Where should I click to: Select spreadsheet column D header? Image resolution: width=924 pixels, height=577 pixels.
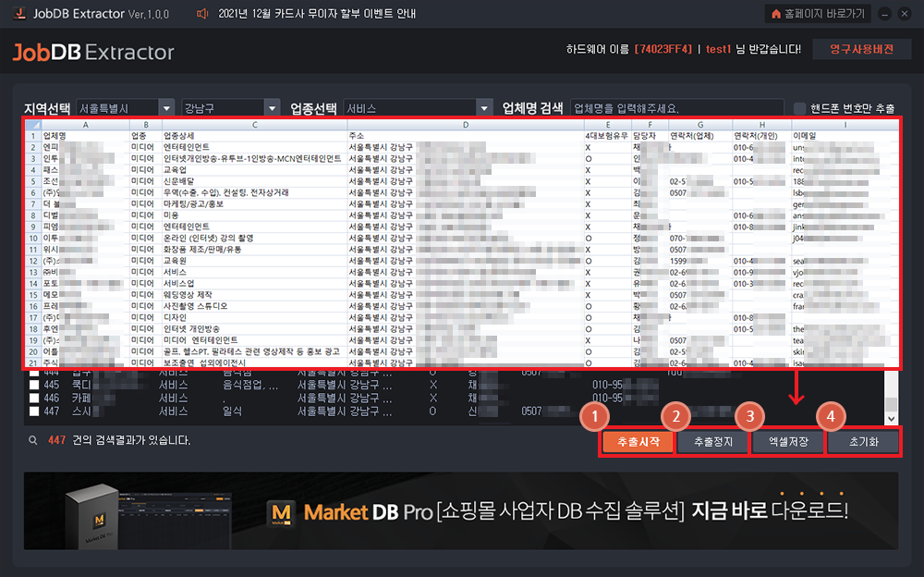pyautogui.click(x=466, y=125)
